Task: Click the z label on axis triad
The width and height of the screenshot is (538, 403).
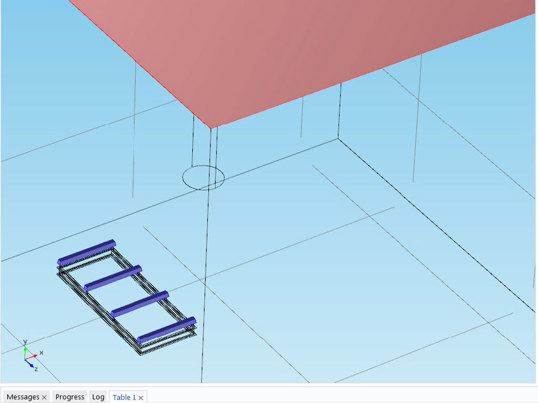Action: pos(36,369)
